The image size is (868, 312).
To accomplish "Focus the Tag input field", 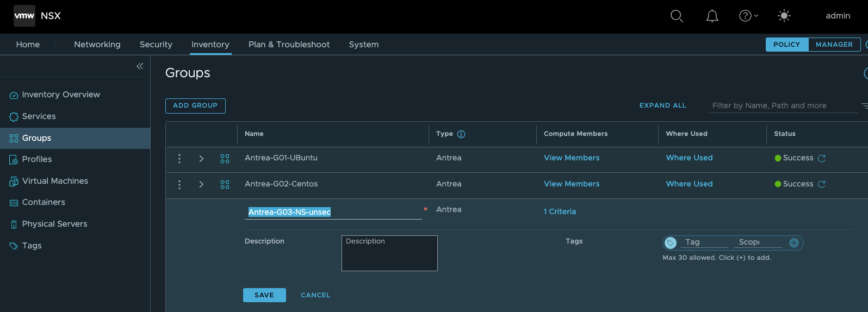I will click(704, 242).
